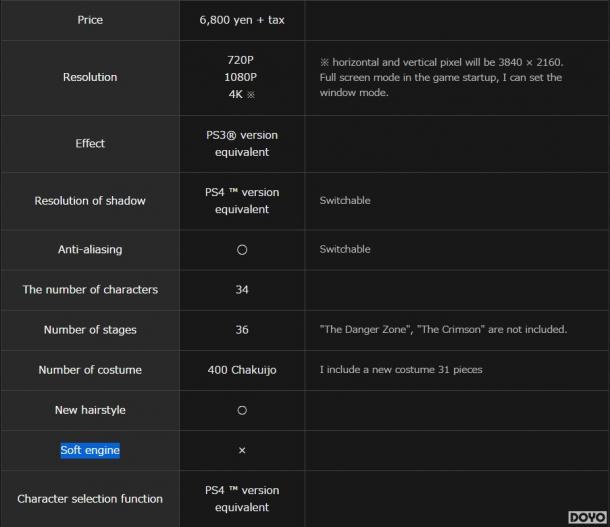Image resolution: width=610 pixels, height=527 pixels.
Task: Click the Price row label
Action: (x=90, y=20)
